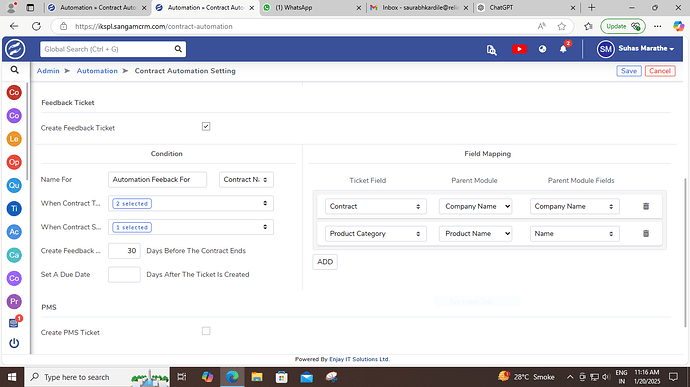Go to Automation breadcrumb link
The width and height of the screenshot is (690, 387).
(97, 71)
